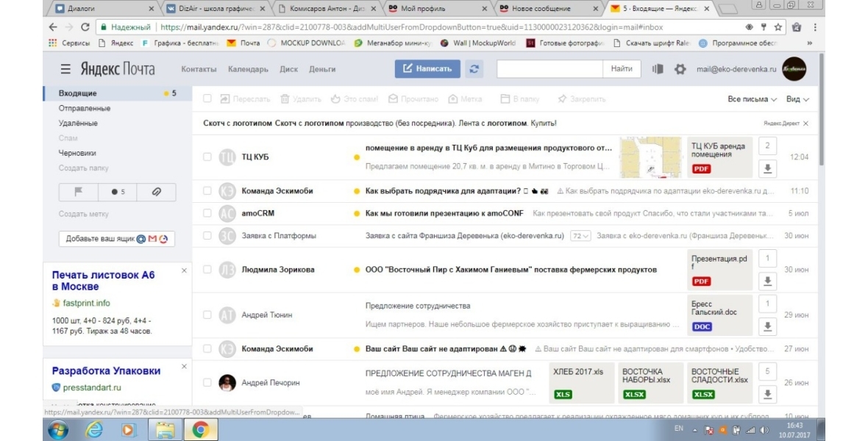Click the account avatar for mail@eko-derevenka.ru
868x441 pixels.
tap(794, 69)
